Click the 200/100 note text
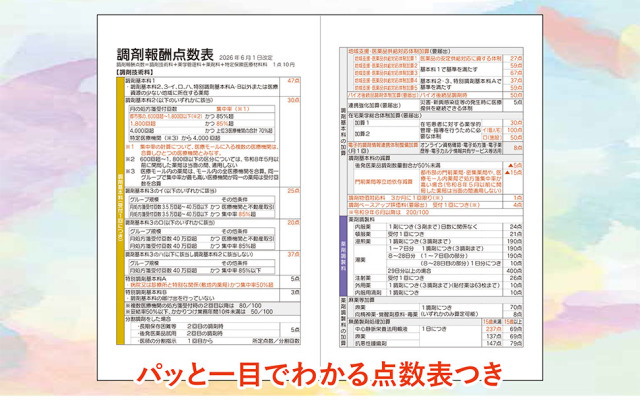Viewport: 640px width, 400px height. point(417,212)
